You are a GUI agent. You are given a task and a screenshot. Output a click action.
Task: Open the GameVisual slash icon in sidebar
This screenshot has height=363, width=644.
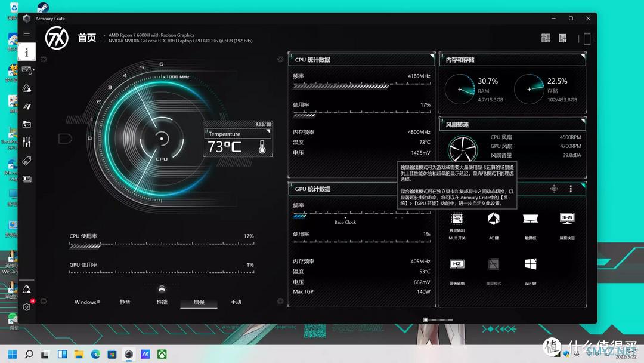[27, 106]
